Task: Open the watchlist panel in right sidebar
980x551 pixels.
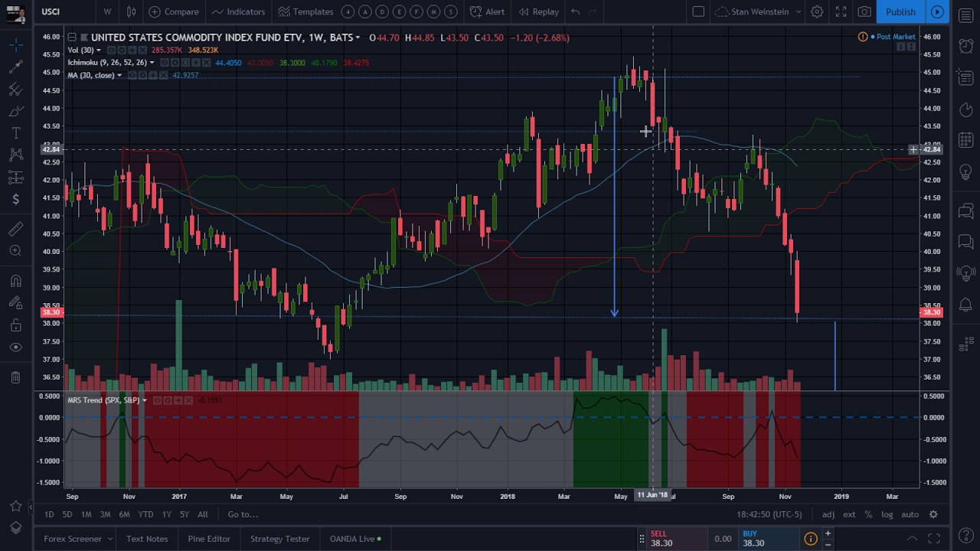Action: tap(965, 15)
